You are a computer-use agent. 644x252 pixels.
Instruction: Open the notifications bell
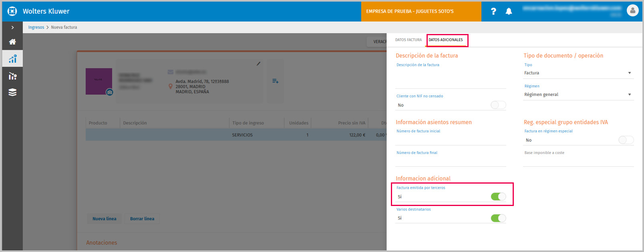click(x=509, y=12)
